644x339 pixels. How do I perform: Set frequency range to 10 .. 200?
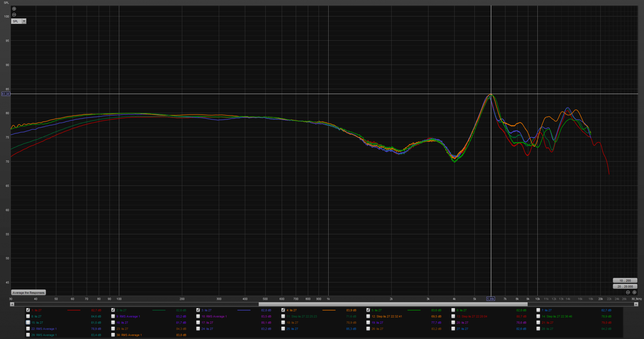625,281
